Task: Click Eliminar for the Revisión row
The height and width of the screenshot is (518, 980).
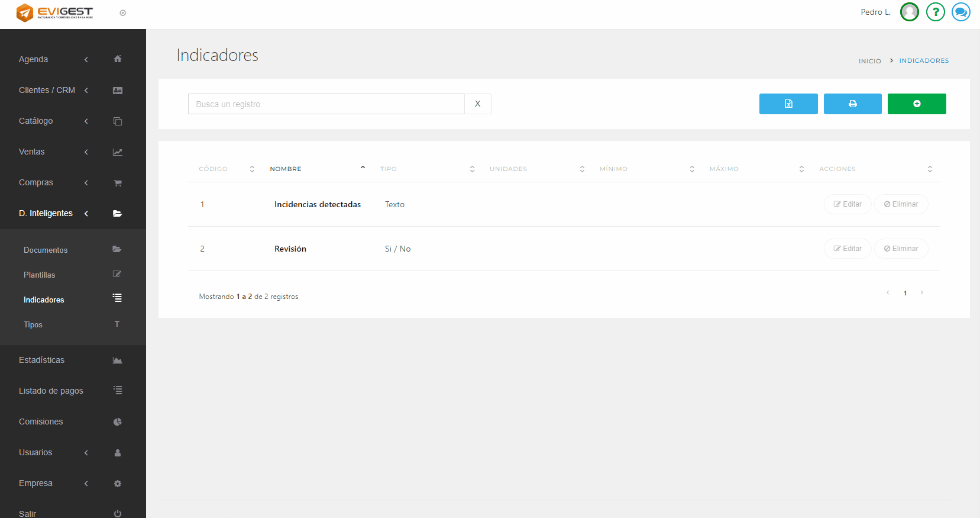Action: pos(901,249)
